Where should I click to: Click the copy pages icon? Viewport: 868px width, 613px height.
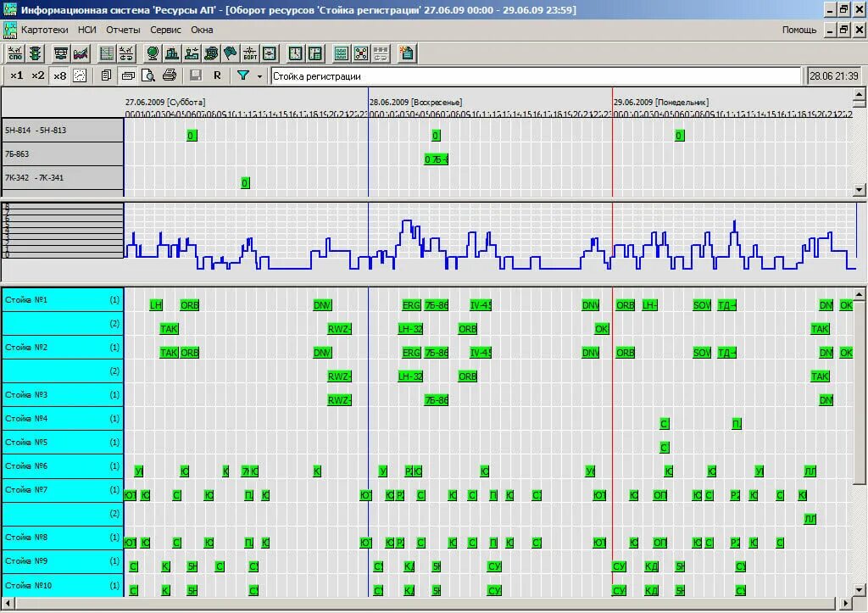click(x=106, y=75)
